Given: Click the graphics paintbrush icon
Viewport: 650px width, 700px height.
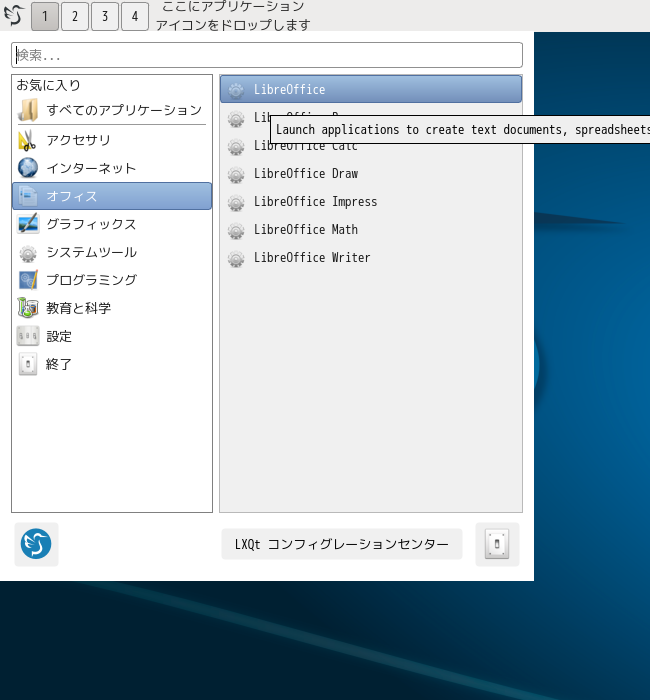Looking at the screenshot, I should tap(28, 224).
